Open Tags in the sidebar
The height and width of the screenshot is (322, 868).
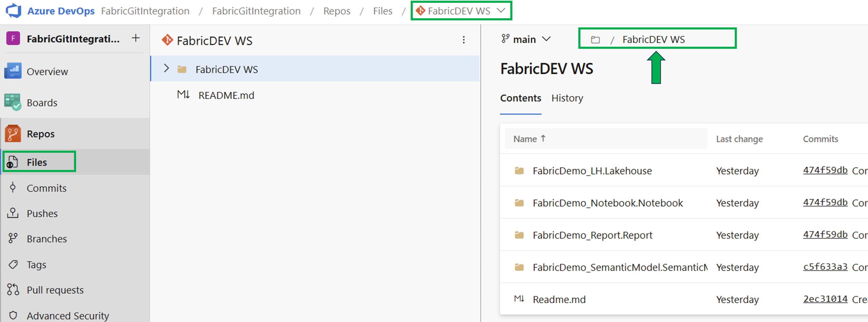coord(36,265)
